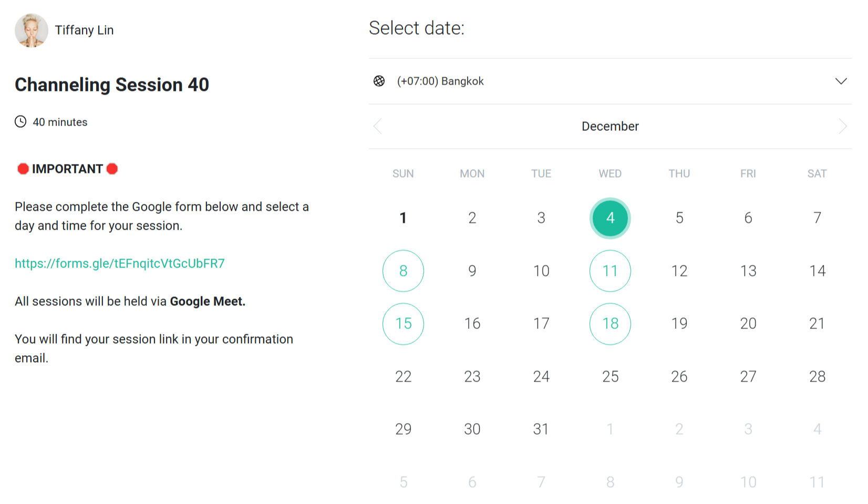Go to the next month arrow
This screenshot has height=504, width=868.
tap(843, 126)
